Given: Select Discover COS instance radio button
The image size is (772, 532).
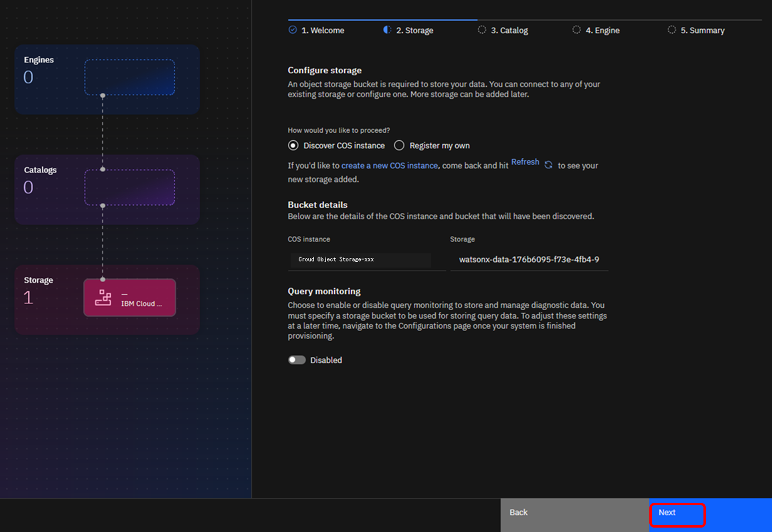Looking at the screenshot, I should coord(293,146).
